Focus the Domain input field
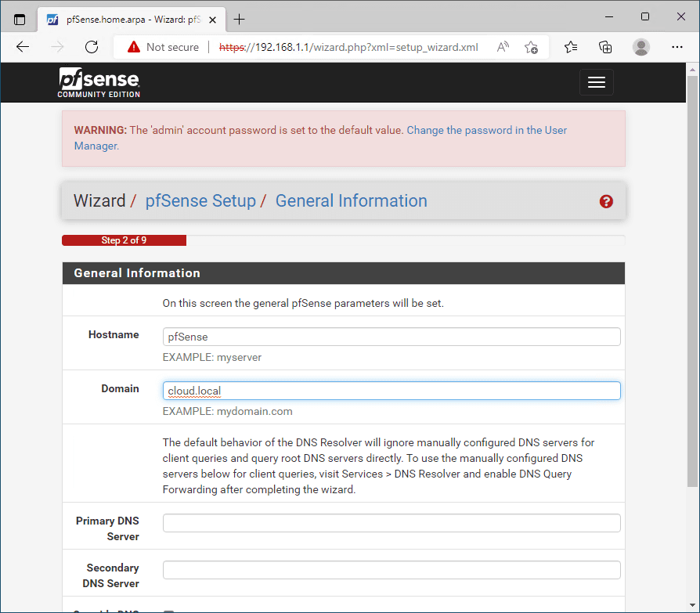This screenshot has height=613, width=700. 391,391
